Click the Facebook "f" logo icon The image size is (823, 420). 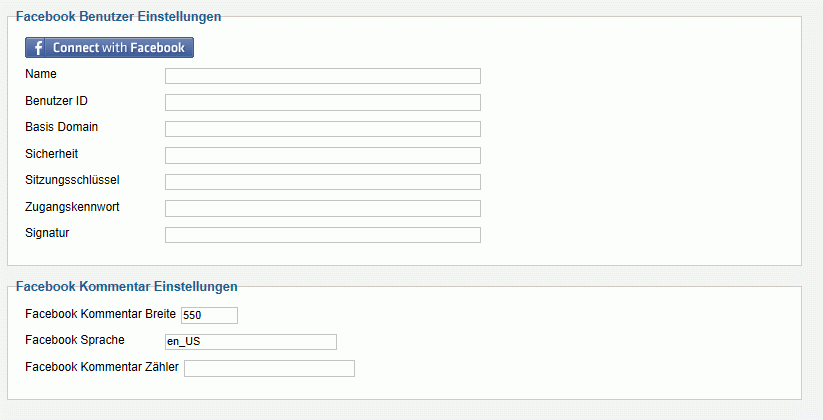38,48
